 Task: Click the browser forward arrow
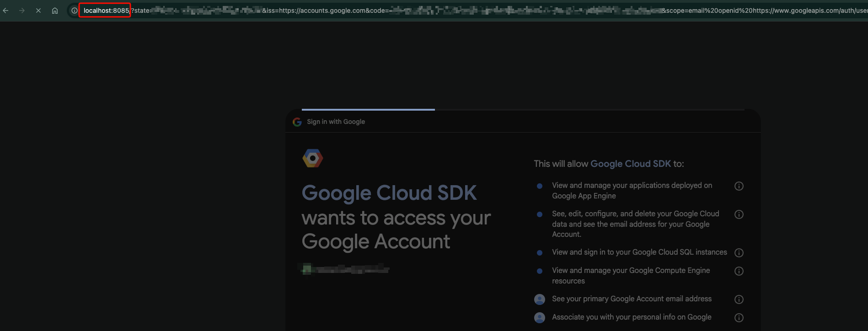pos(22,11)
